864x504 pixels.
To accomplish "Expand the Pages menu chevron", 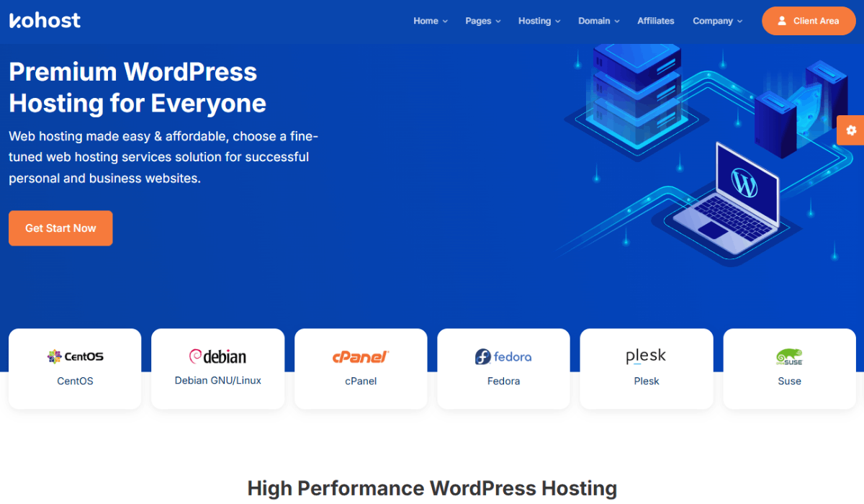I will tap(498, 22).
